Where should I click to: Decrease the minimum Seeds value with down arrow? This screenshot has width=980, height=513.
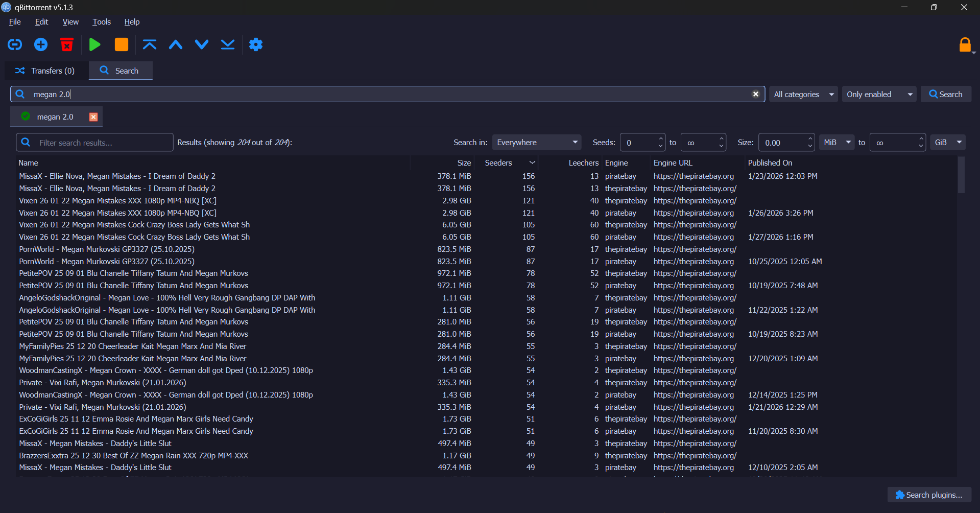[660, 147]
